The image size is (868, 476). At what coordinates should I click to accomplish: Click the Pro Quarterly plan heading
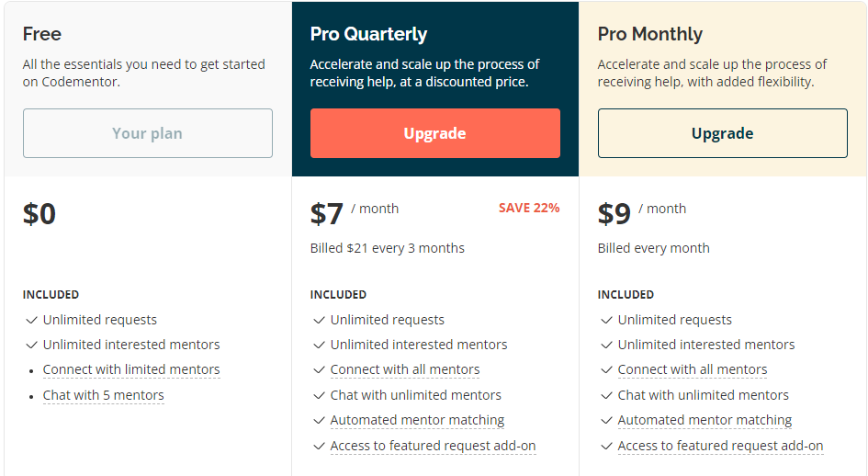click(x=368, y=34)
